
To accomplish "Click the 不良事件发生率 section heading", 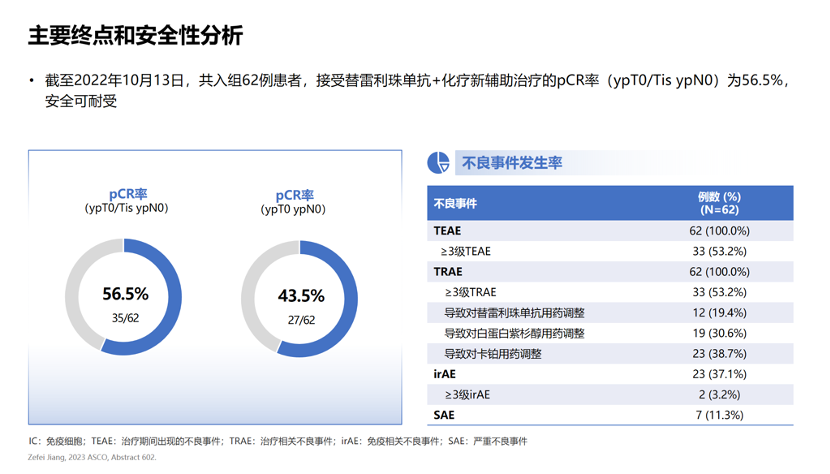I will 512,163.
